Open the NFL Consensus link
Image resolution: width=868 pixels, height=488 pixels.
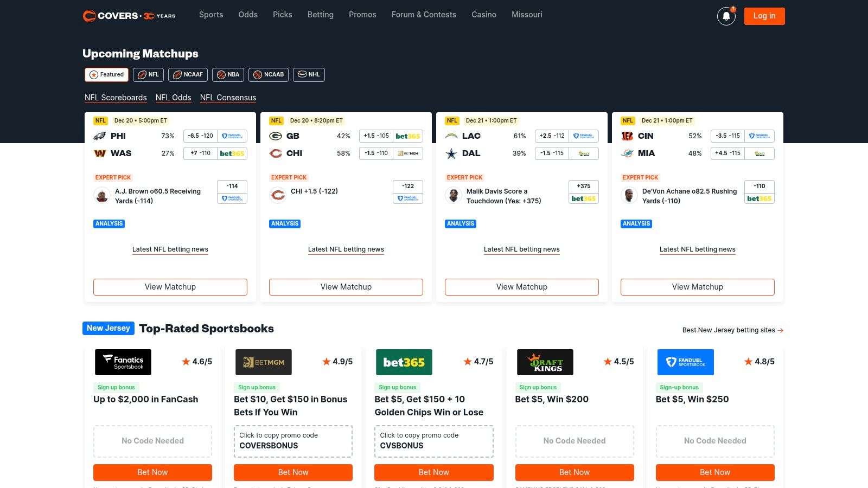tap(228, 98)
